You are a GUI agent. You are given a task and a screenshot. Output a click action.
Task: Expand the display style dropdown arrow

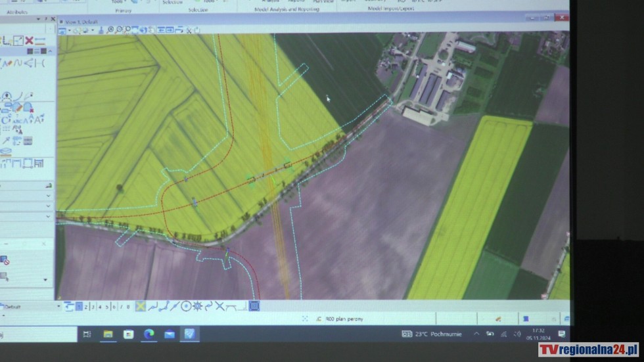pos(93,31)
